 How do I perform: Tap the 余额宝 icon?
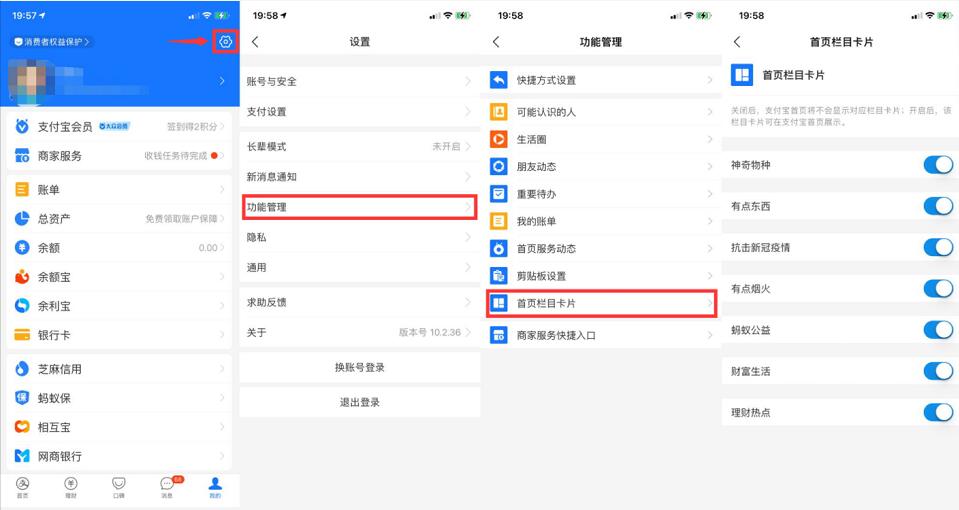(x=22, y=276)
